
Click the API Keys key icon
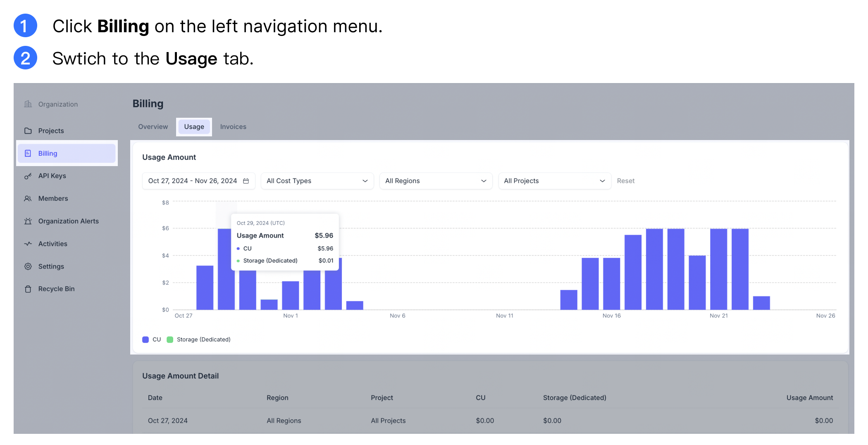pos(28,176)
